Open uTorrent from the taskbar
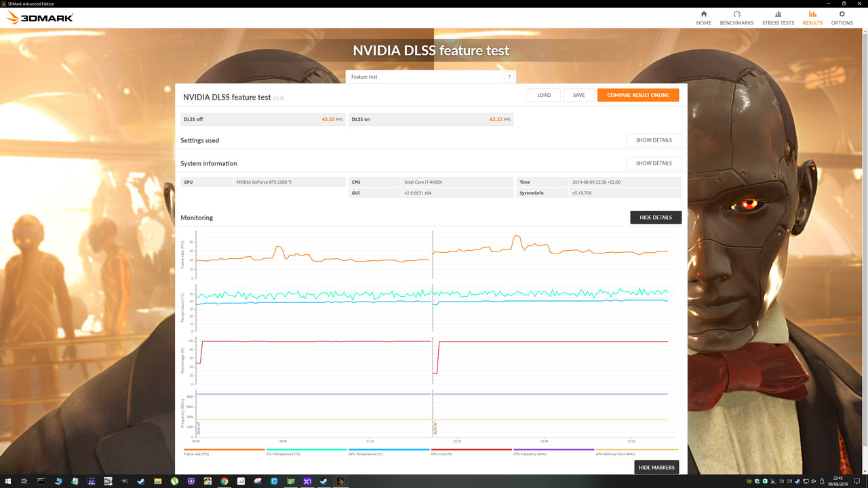The width and height of the screenshot is (868, 488). tap(174, 481)
